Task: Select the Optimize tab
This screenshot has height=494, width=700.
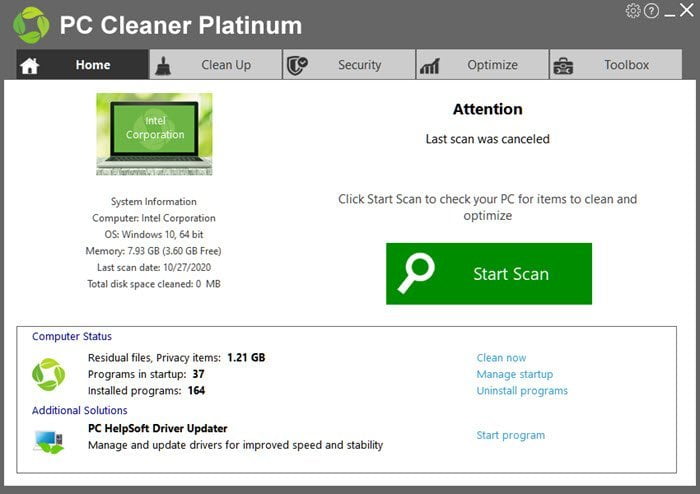Action: click(483, 65)
